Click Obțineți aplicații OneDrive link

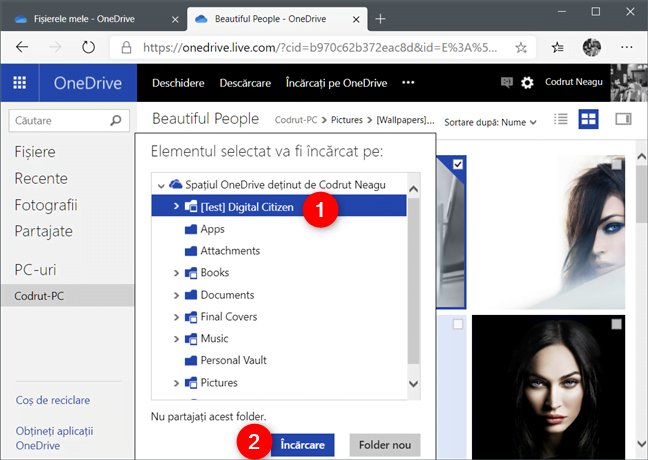pos(54,438)
